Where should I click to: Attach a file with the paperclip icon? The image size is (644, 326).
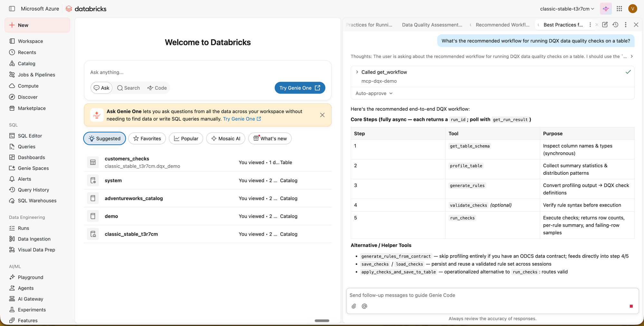354,306
